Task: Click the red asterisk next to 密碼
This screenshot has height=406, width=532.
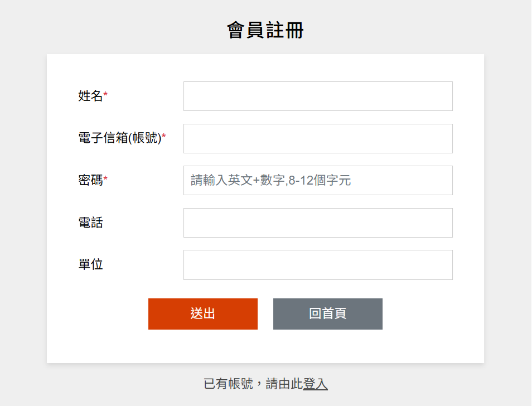Action: pyautogui.click(x=106, y=180)
